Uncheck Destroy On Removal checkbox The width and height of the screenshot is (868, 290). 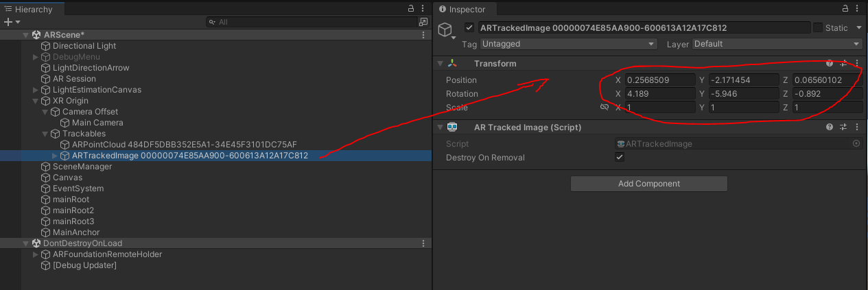[x=620, y=158]
